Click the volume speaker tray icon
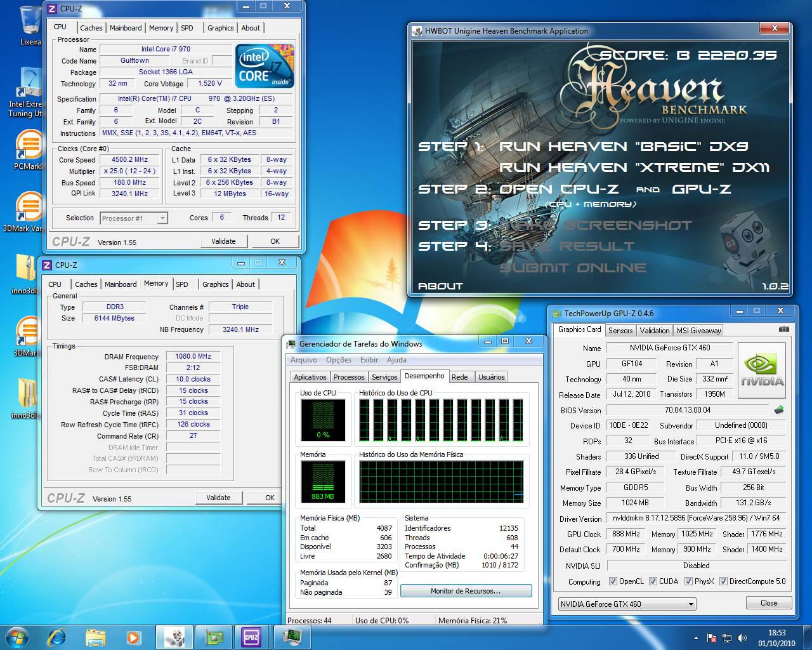812x650 pixels. point(742,638)
